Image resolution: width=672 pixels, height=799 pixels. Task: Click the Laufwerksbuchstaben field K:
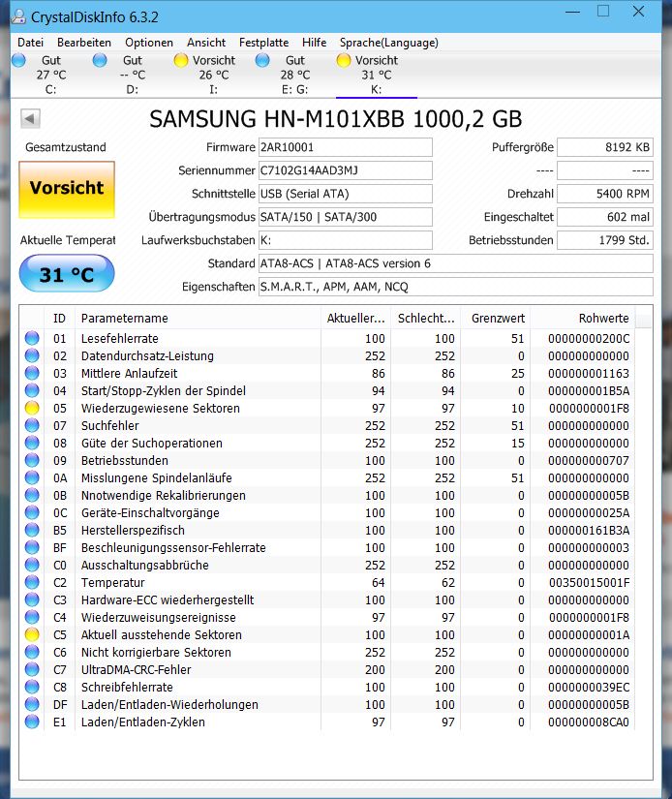[346, 240]
